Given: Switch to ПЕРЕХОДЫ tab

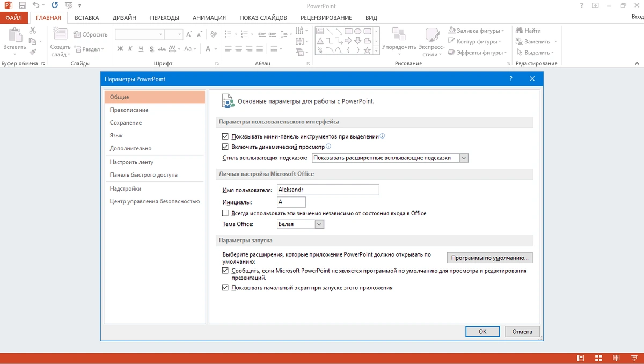Looking at the screenshot, I should tap(165, 18).
